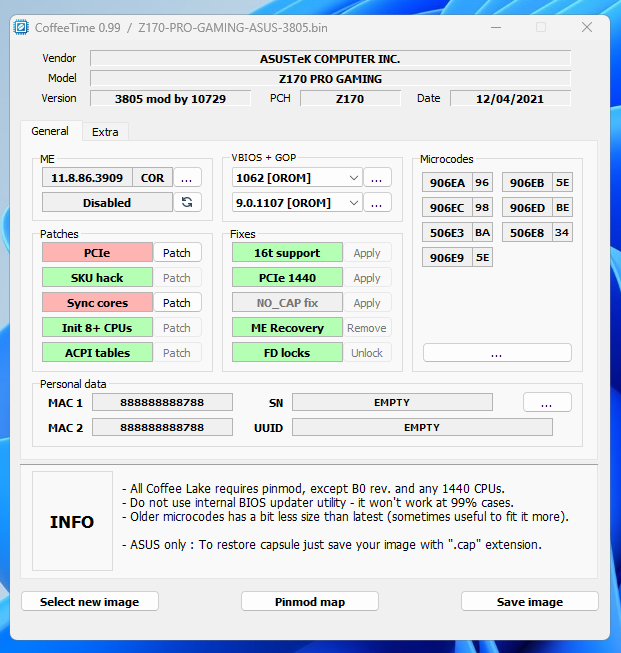Viewport: 621px width, 653px height.
Task: Click the 16t support status box
Action: [287, 253]
